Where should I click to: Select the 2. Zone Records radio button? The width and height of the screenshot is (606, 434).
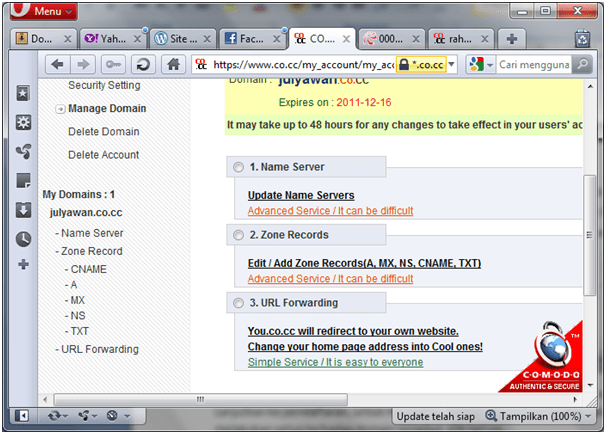click(237, 235)
